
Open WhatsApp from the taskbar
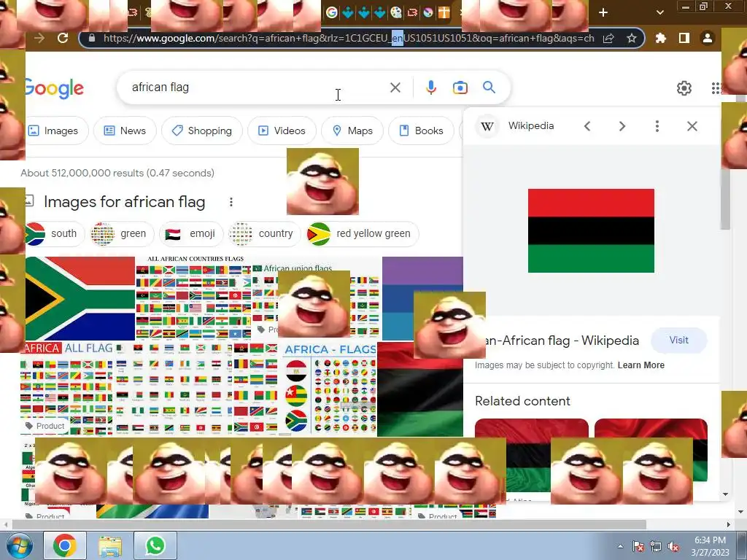click(x=155, y=545)
